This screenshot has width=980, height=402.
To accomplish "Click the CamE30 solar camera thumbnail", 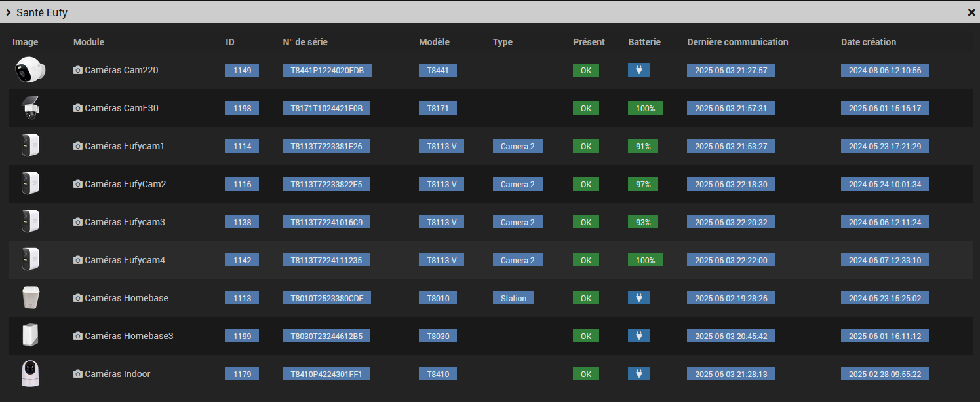I will 30,108.
